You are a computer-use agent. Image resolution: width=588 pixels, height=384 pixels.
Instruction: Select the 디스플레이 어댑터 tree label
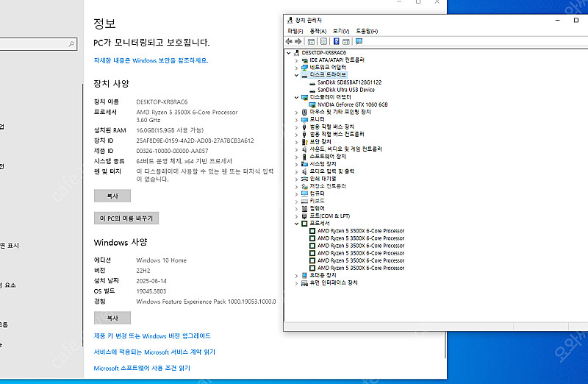(330, 97)
